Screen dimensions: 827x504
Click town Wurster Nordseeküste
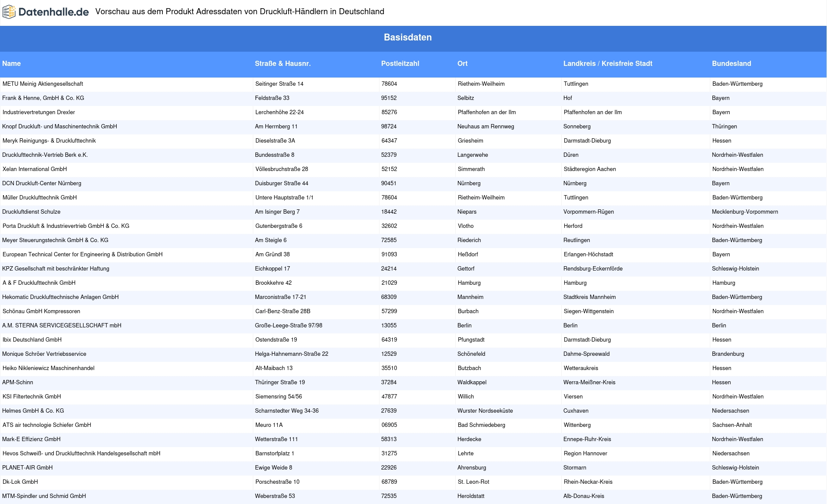485,411
